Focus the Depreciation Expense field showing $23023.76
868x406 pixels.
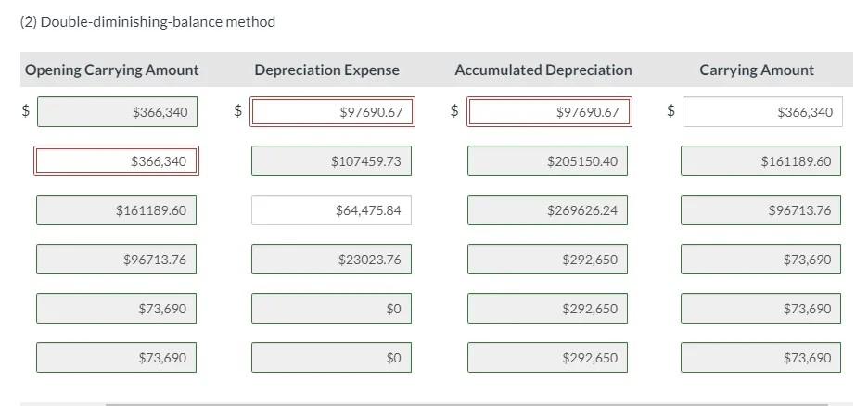point(331,260)
